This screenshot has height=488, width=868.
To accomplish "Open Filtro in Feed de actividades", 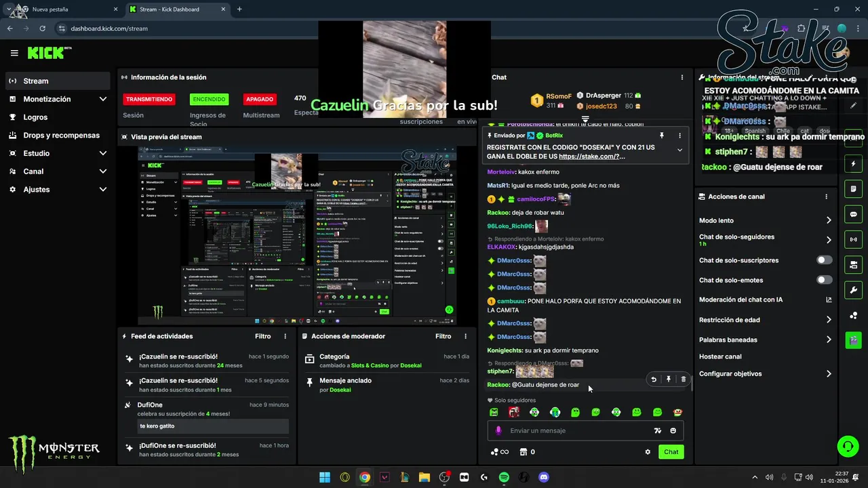I will (262, 336).
